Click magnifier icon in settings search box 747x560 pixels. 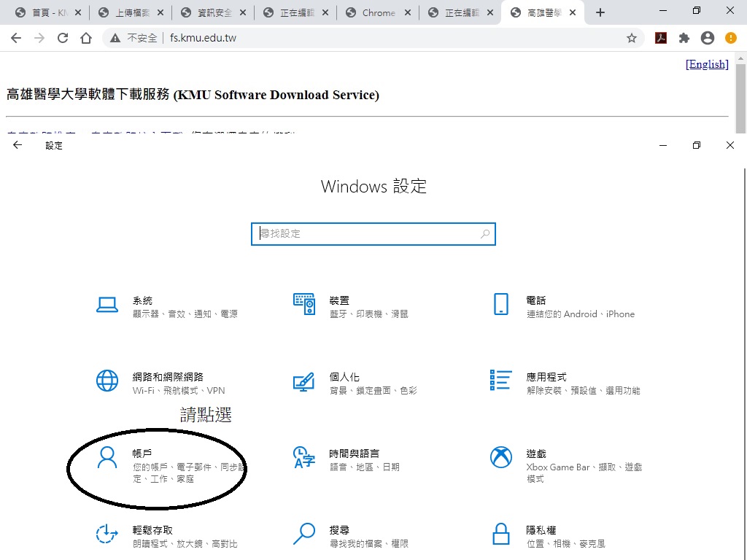[485, 234]
